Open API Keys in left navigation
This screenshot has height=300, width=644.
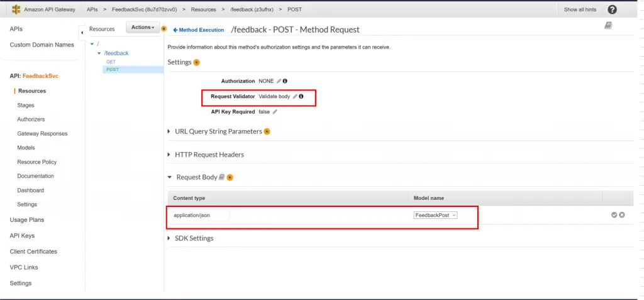pos(22,236)
